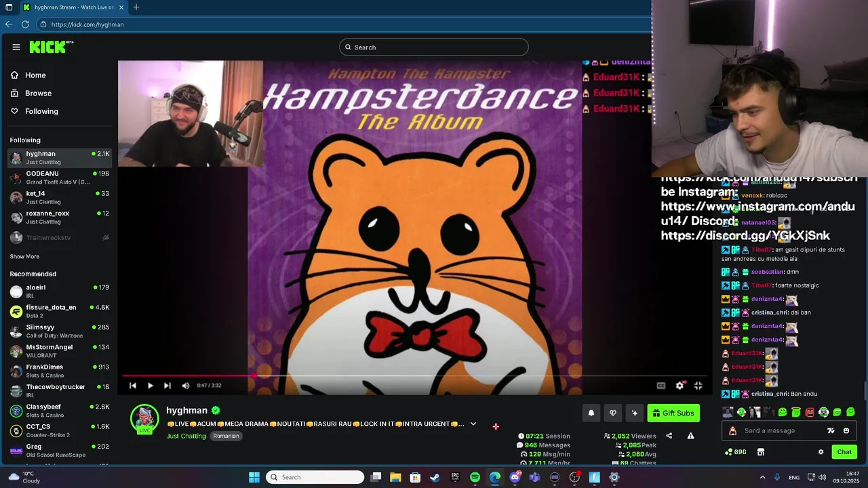Open fissure_dota_en recommended channel
The height and width of the screenshot is (488, 868).
[60, 311]
